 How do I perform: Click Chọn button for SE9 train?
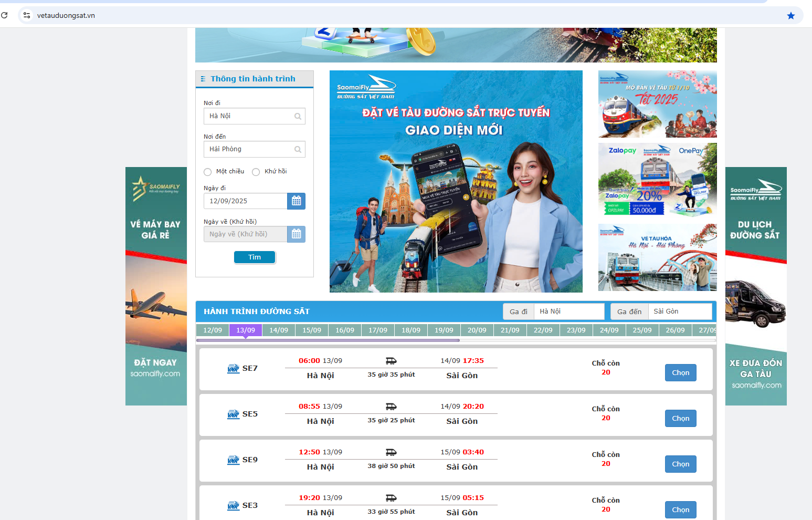tap(680, 464)
